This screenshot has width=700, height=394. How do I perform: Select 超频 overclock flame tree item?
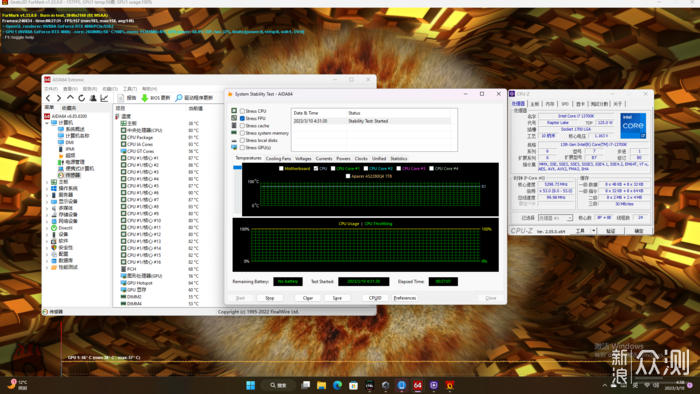67,155
